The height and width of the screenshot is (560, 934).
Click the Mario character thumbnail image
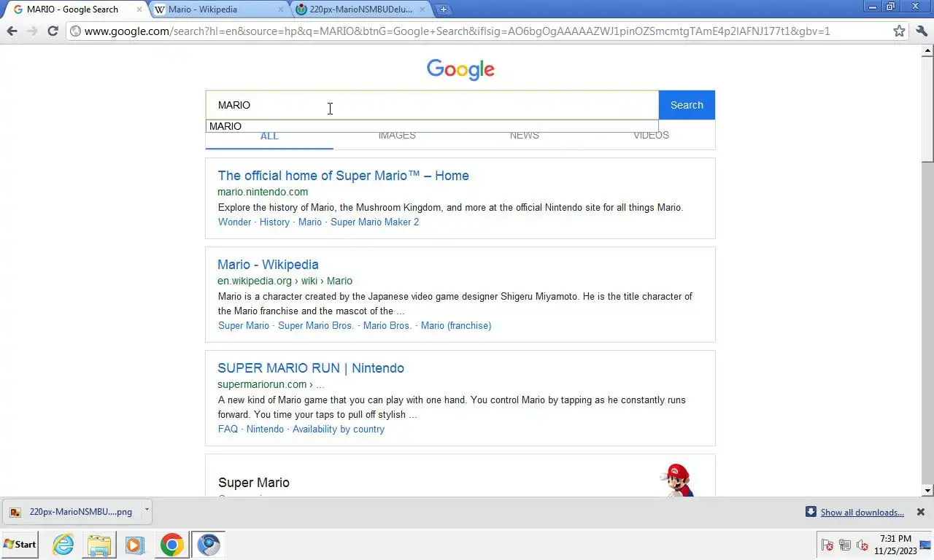pos(678,480)
